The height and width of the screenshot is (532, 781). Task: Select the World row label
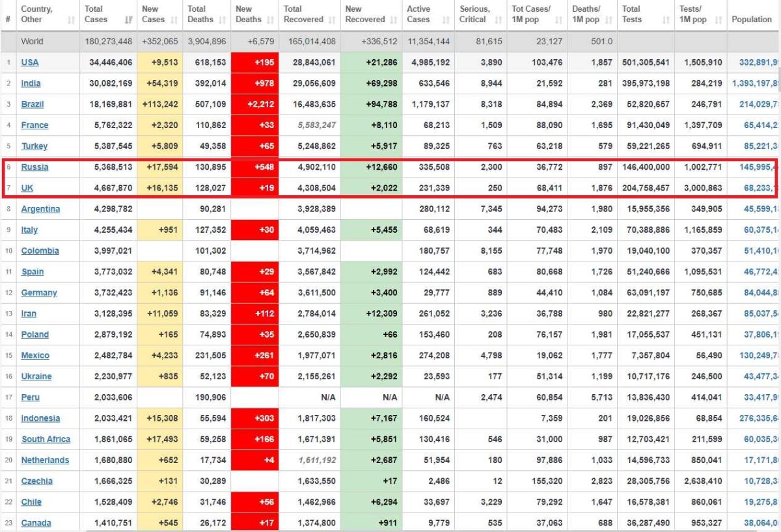tap(32, 42)
